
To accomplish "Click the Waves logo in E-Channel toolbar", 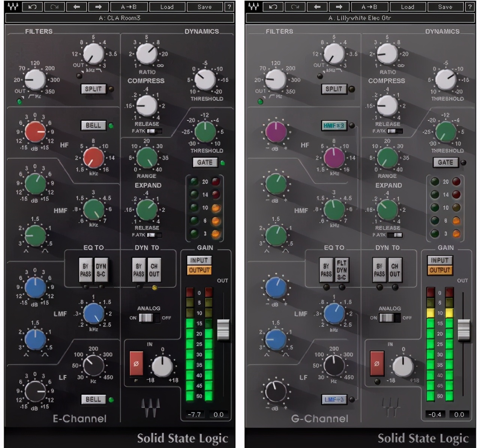I will pyautogui.click(x=13, y=7).
